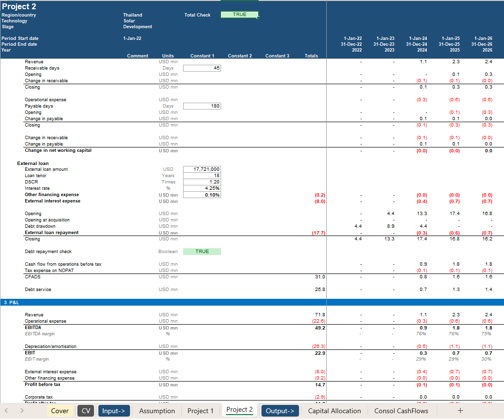Open the Output-> sheet tab
This screenshot has width=504, height=420.
pos(280,411)
